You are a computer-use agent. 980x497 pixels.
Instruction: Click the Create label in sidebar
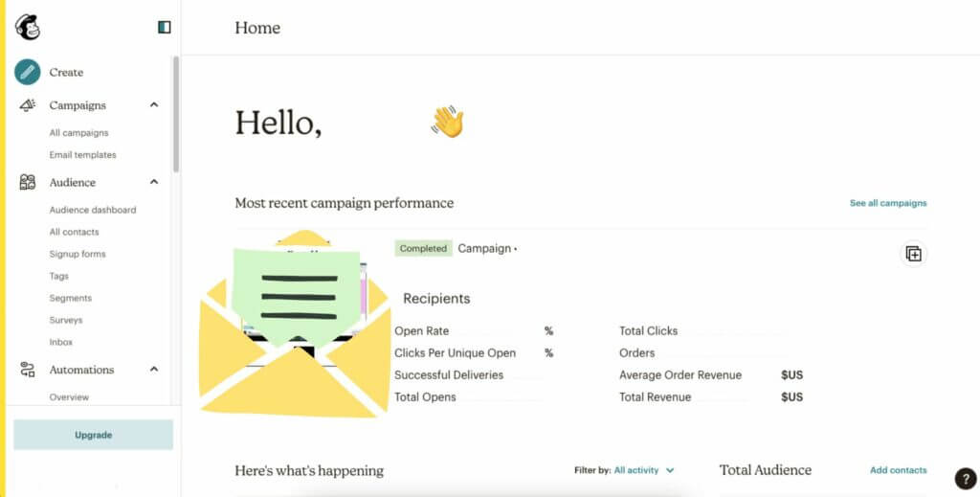pyautogui.click(x=66, y=73)
